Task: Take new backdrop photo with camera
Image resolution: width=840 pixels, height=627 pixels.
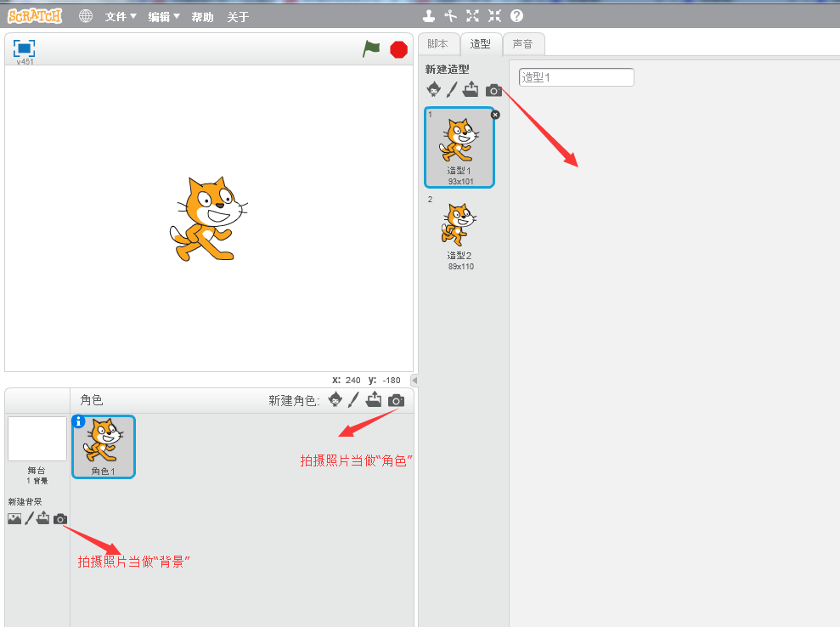Action: click(x=60, y=519)
